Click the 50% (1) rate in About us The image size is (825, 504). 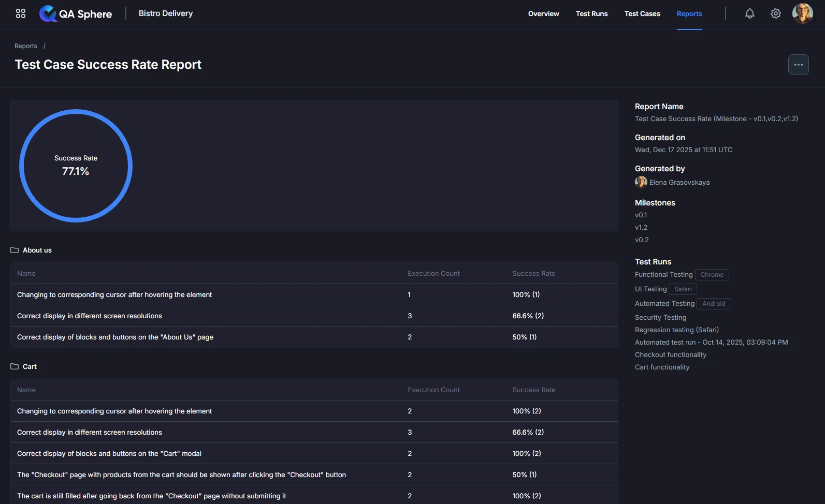[524, 337]
